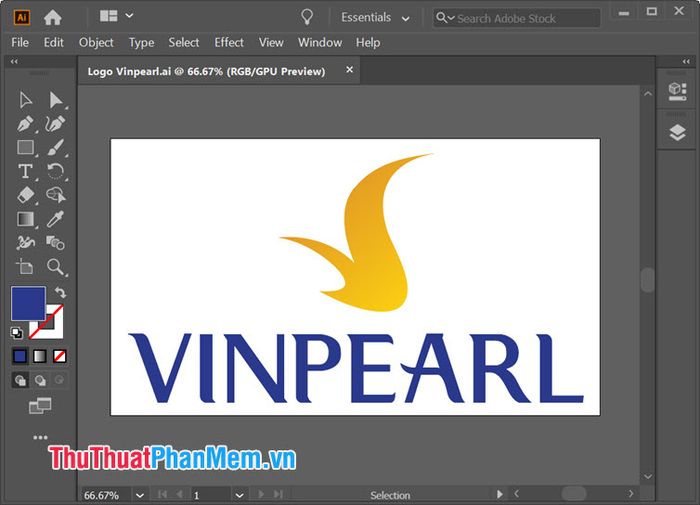Screen dimensions: 700x505
Task: Go to next artboard
Action: pyautogui.click(x=261, y=494)
